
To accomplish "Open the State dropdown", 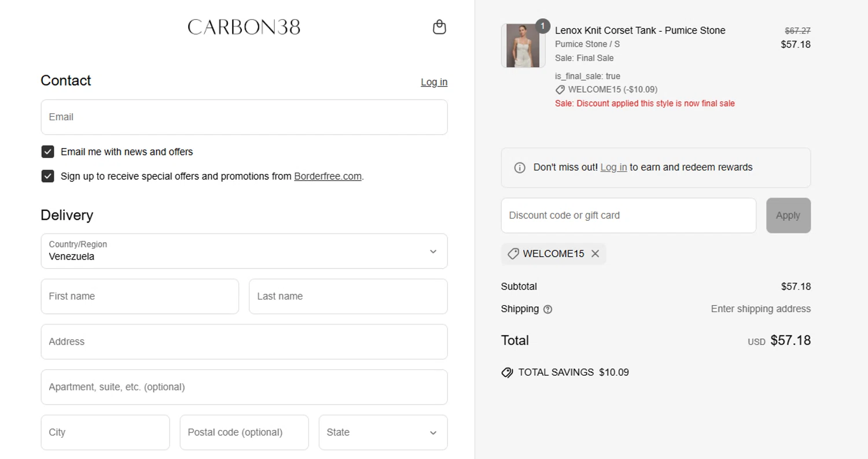I will coord(383,432).
